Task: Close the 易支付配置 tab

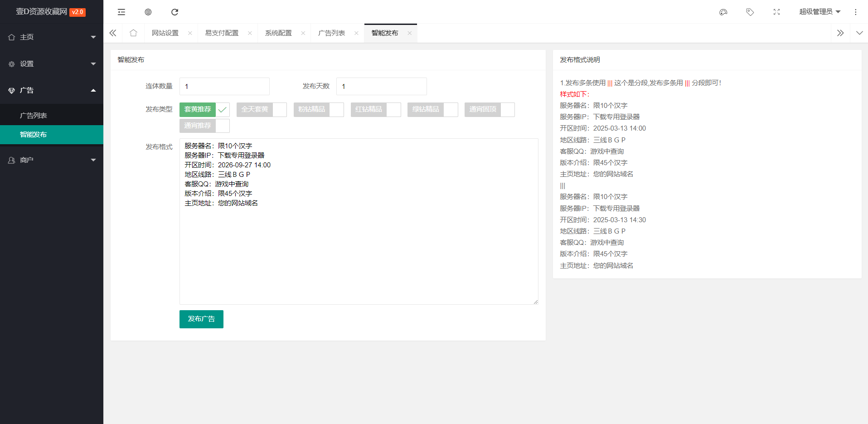Action: coord(250,33)
